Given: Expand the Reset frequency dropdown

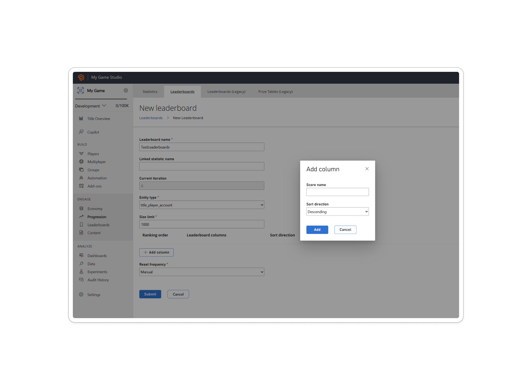Looking at the screenshot, I should click(202, 271).
